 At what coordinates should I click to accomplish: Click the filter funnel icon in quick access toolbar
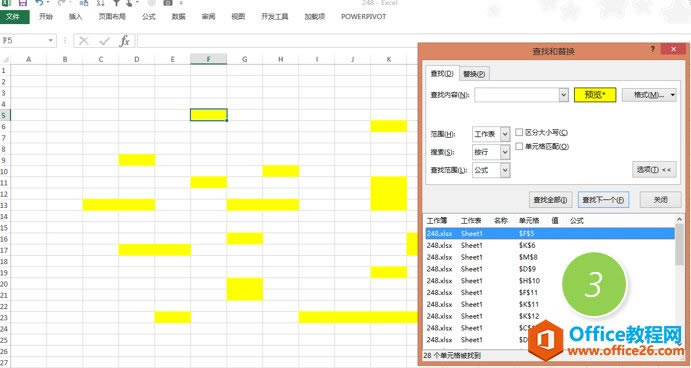(x=116, y=3)
